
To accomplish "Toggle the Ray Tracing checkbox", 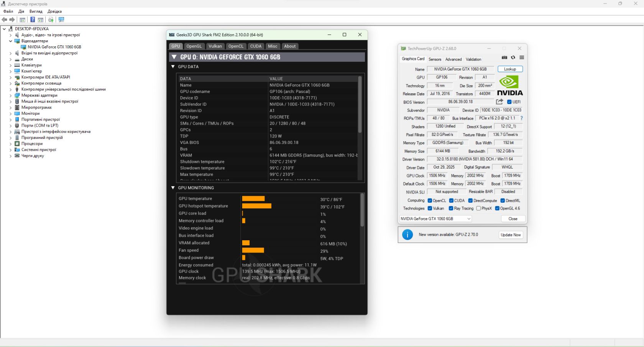I will [x=451, y=208].
